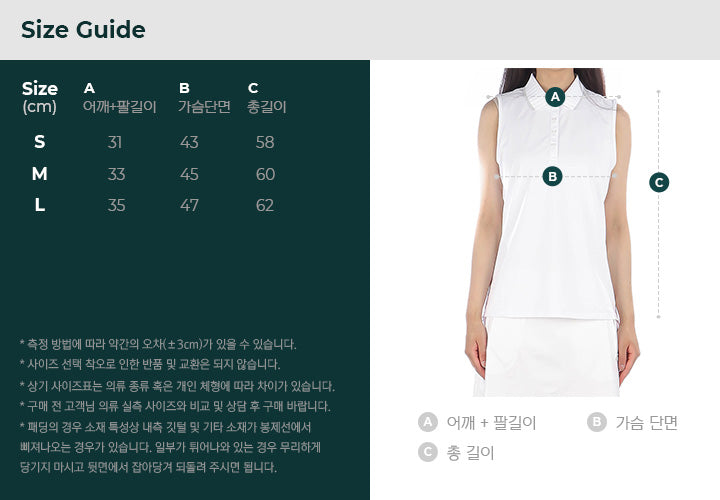Click the gray C legend circle
The height and width of the screenshot is (500, 720).
pos(428,452)
